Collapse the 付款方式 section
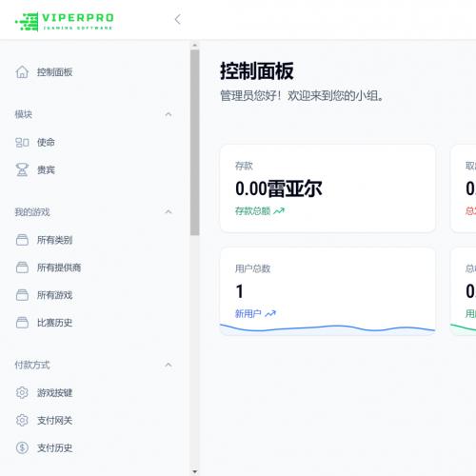 [169, 365]
